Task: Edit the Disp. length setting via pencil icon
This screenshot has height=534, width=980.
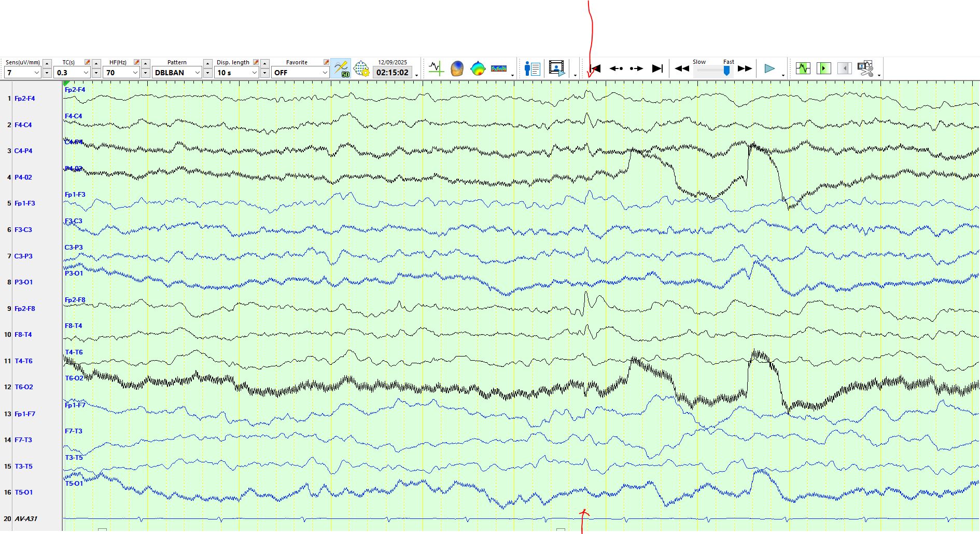Action: click(x=256, y=62)
